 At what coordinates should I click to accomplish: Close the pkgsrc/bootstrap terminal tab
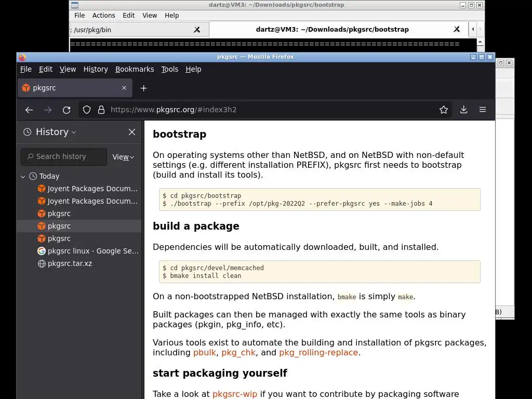click(x=457, y=30)
